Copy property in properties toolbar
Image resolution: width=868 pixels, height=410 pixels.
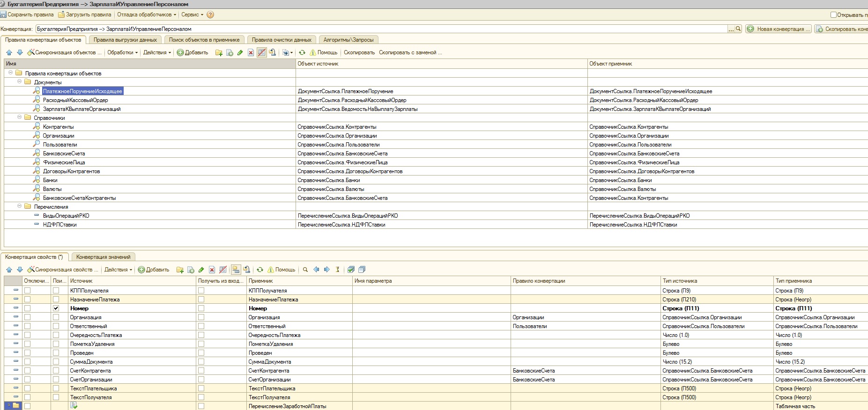(191, 270)
